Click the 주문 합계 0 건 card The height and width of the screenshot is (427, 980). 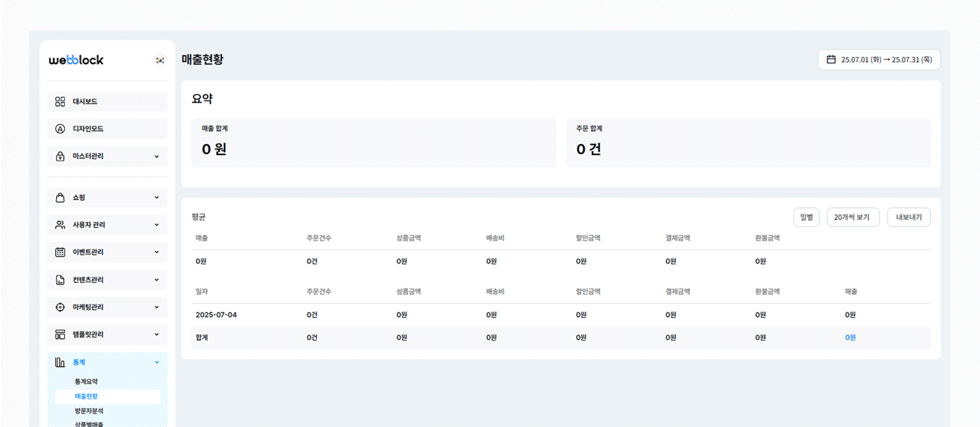(748, 143)
